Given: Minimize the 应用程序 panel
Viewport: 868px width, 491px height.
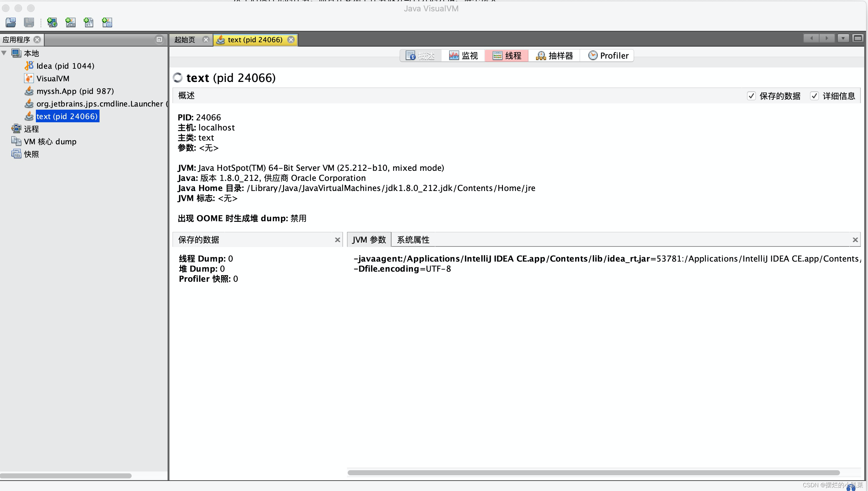Looking at the screenshot, I should [159, 39].
